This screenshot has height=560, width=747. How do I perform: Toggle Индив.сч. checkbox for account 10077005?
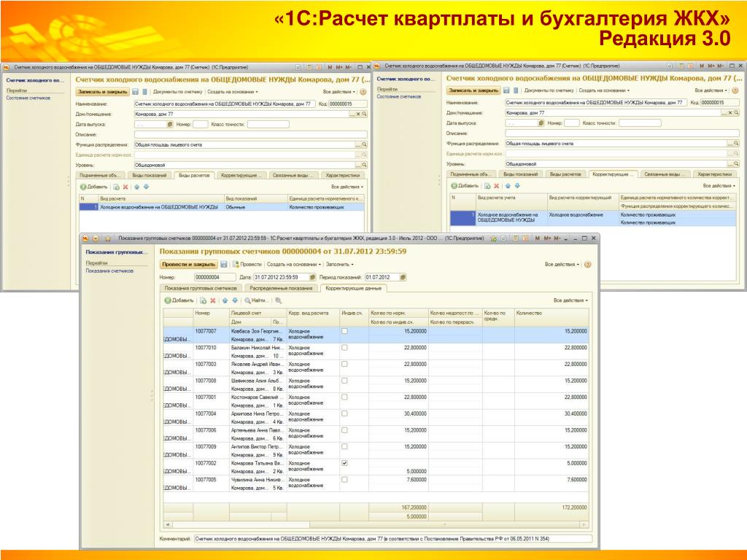(x=344, y=480)
